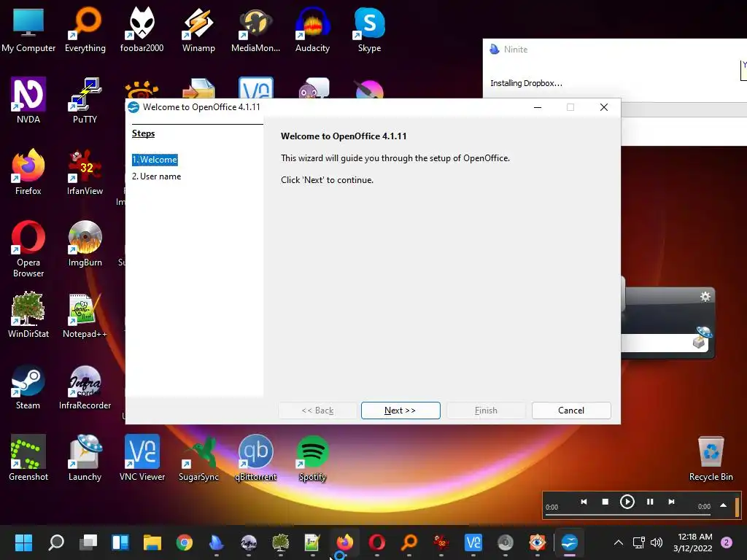Click Ninite window title bar
Screen dimensions: 747x560
[614, 49]
